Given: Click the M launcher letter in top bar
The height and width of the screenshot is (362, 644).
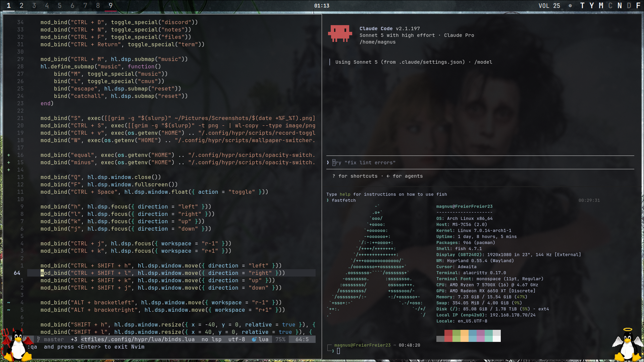Looking at the screenshot, I should pos(601,6).
